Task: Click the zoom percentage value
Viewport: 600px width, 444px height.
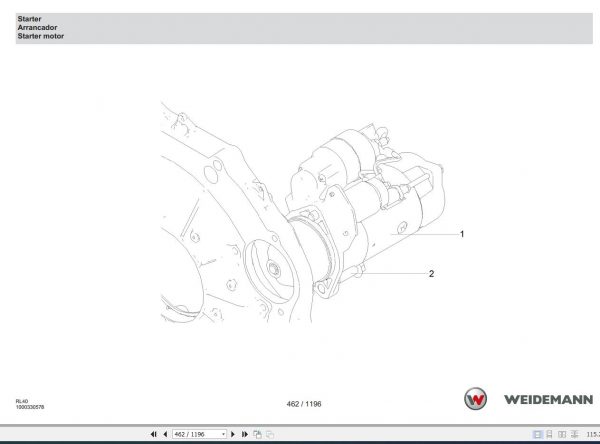Action: click(x=593, y=434)
